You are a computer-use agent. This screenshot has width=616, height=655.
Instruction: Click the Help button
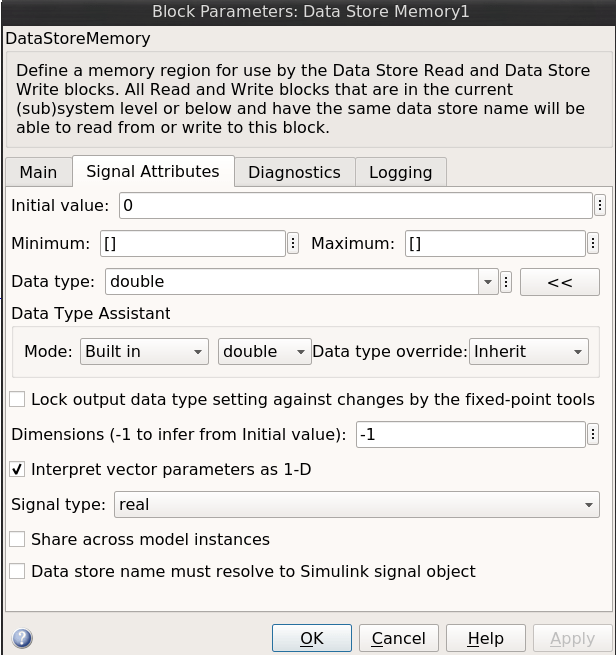485,638
